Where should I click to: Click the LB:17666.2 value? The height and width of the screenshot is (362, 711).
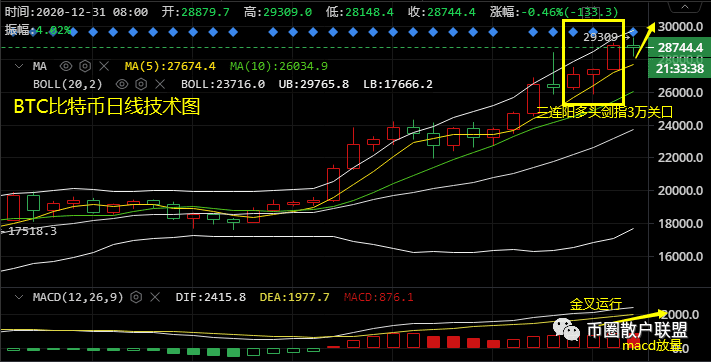(x=398, y=84)
